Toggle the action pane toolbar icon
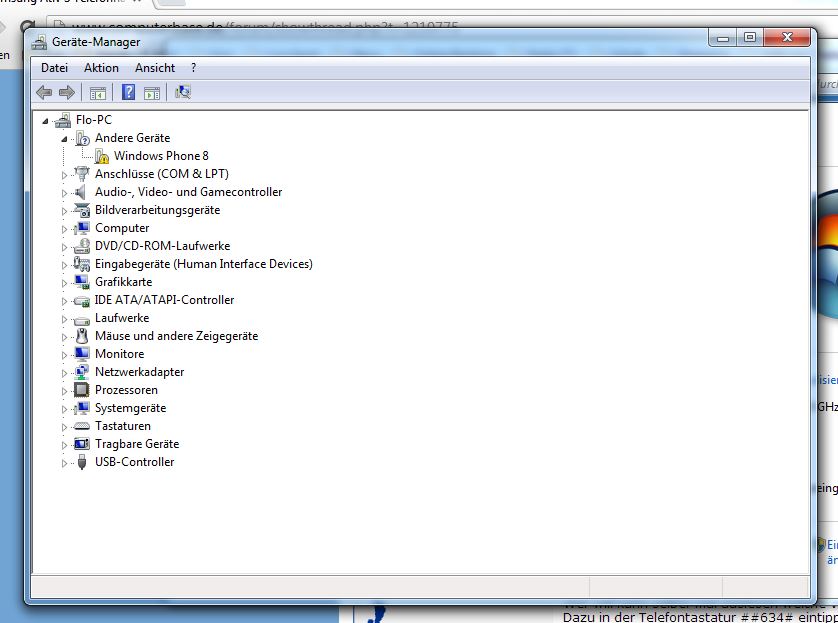This screenshot has height=623, width=838. 152,93
